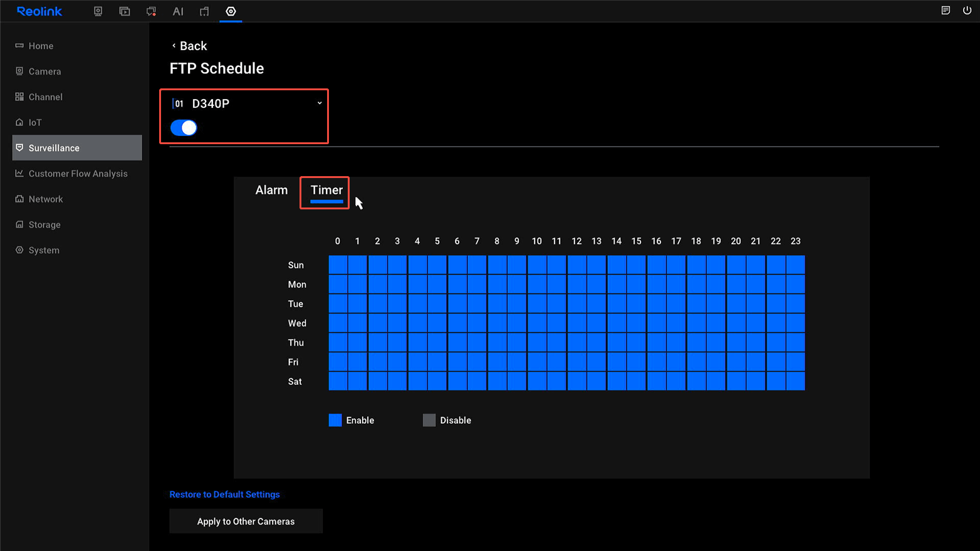Open the AI settings icon
This screenshot has width=980, height=551.
178,11
